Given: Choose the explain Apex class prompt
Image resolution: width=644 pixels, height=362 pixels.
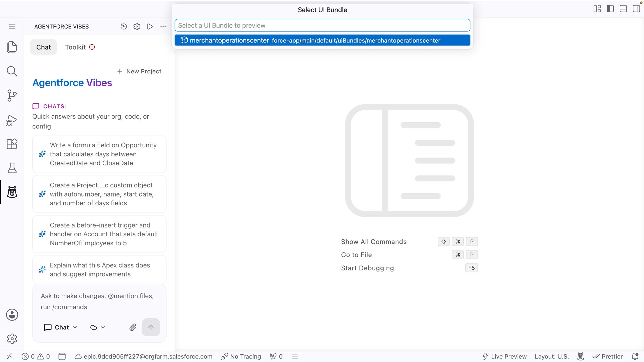Looking at the screenshot, I should click(x=99, y=270).
